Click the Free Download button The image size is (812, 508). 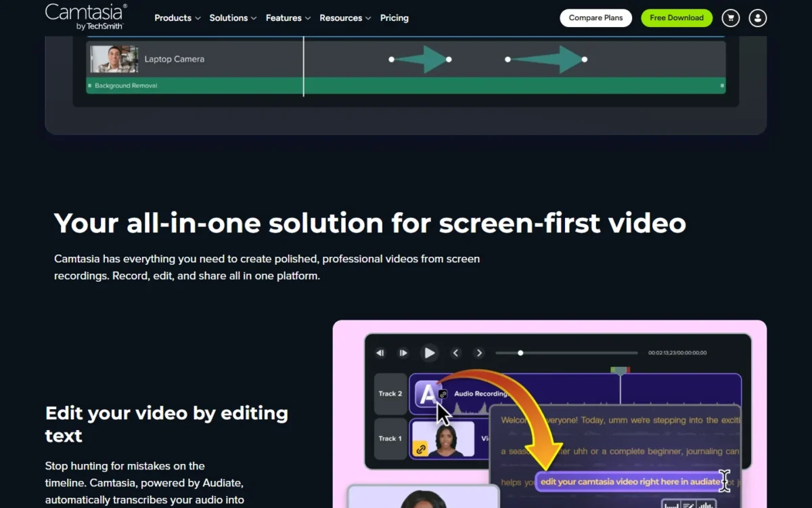pos(677,18)
